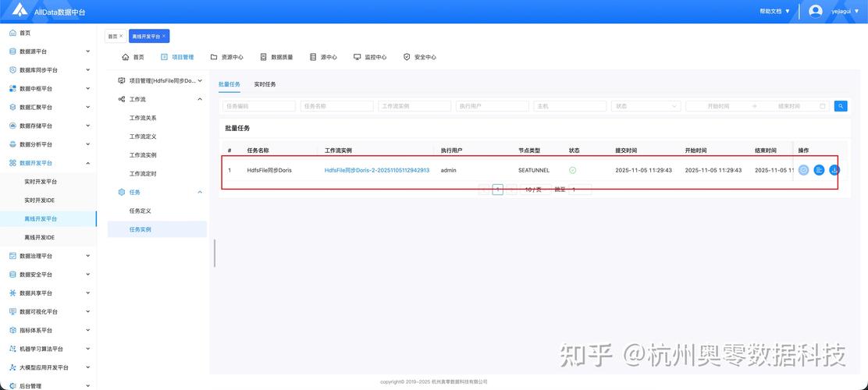868x390 pixels.
Task: Open 离线开发IDE in sidebar
Action: (x=39, y=237)
